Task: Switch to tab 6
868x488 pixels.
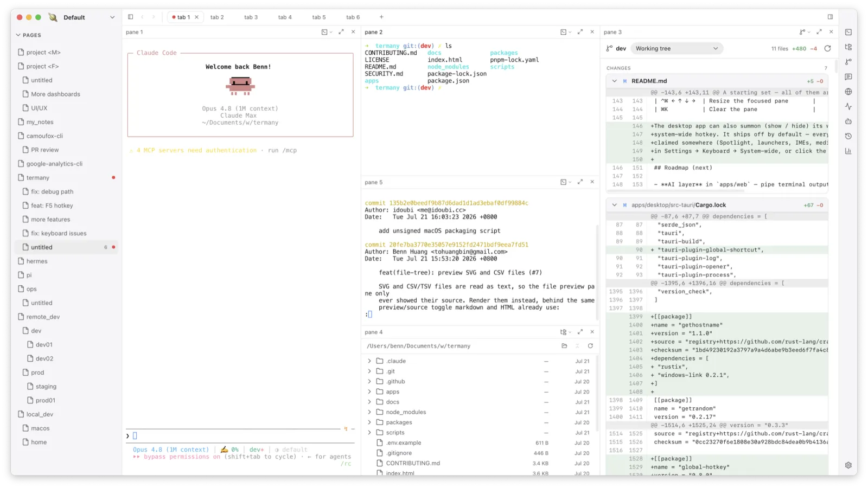Action: click(353, 17)
